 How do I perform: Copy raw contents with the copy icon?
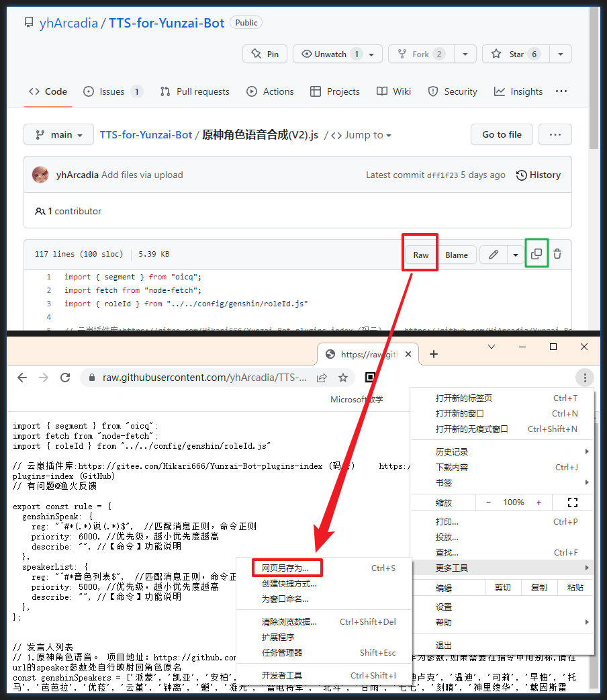[x=536, y=254]
